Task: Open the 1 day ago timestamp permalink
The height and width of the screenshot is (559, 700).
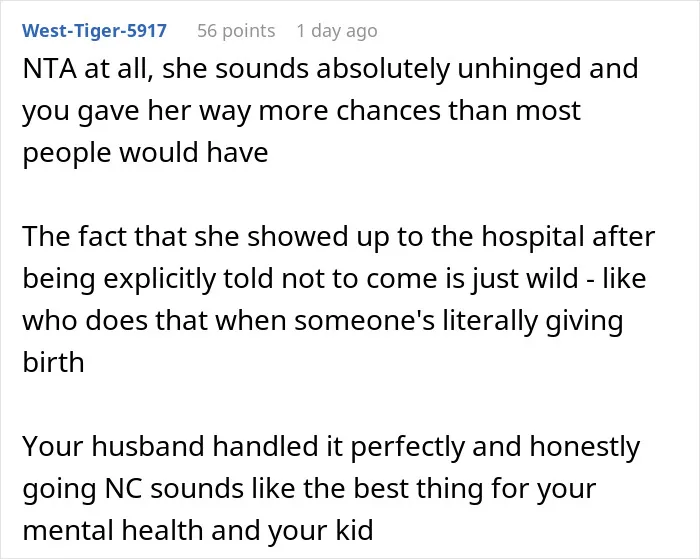Action: pos(337,31)
